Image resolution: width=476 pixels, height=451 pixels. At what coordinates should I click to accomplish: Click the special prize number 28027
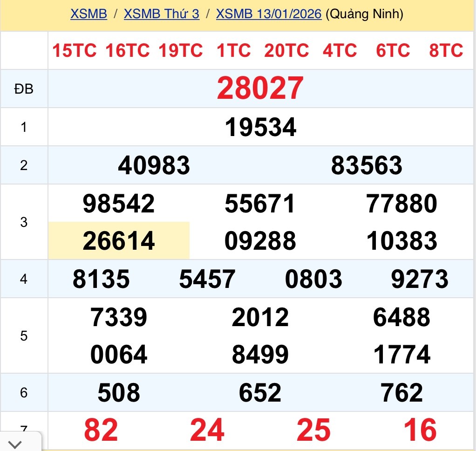pos(260,89)
